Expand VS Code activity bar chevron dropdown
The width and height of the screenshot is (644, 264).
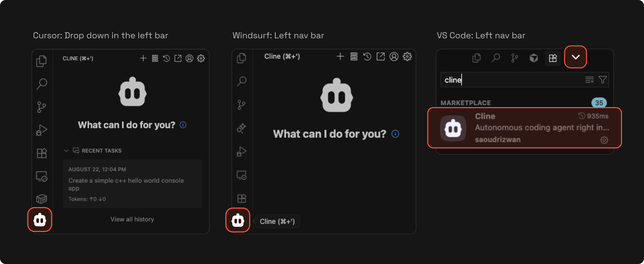pos(575,57)
